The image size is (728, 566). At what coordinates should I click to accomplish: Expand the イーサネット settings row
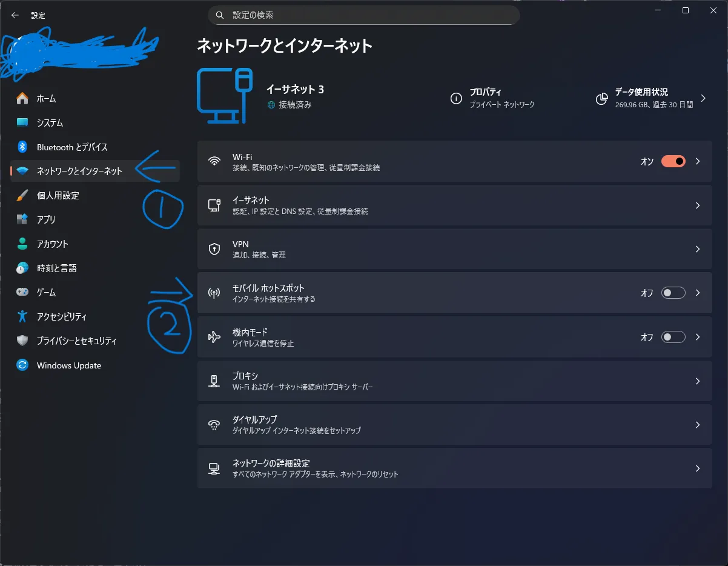coord(697,205)
